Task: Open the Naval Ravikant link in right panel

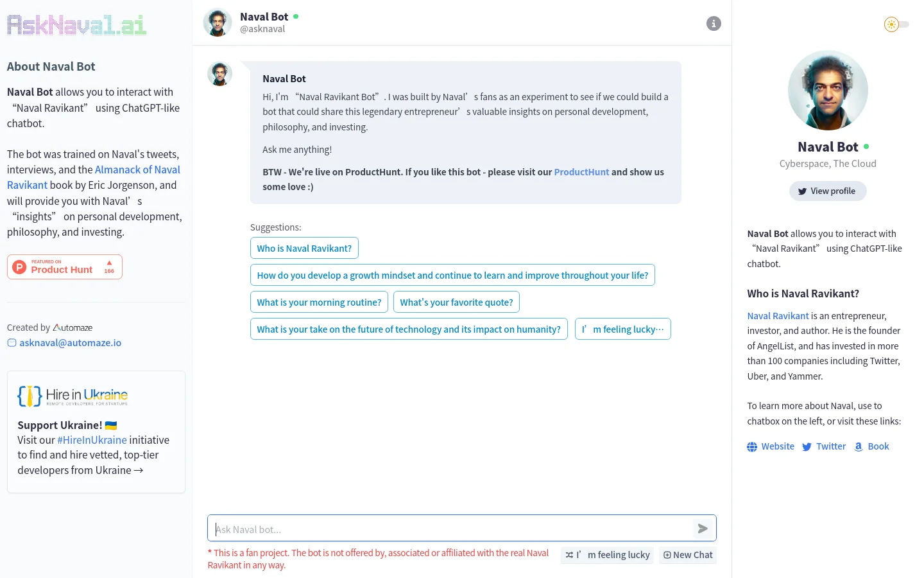Action: coord(778,316)
